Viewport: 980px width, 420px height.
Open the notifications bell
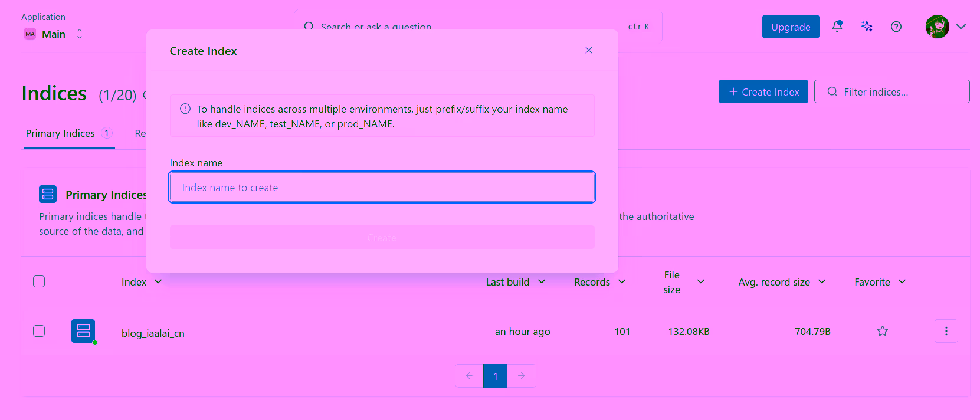click(837, 26)
